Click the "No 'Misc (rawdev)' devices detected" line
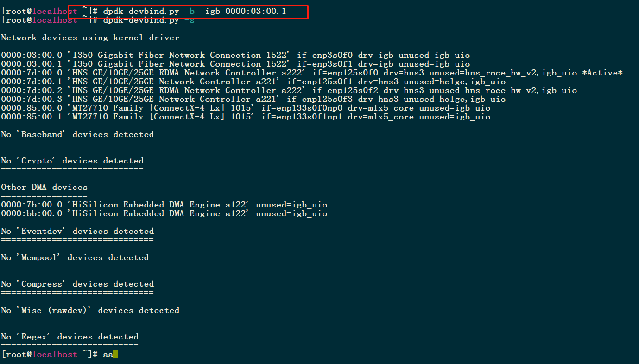The height and width of the screenshot is (364, 639). coord(90,310)
